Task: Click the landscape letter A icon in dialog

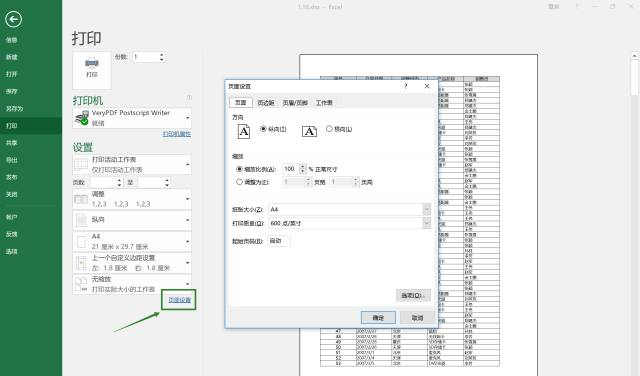Action: [x=309, y=131]
